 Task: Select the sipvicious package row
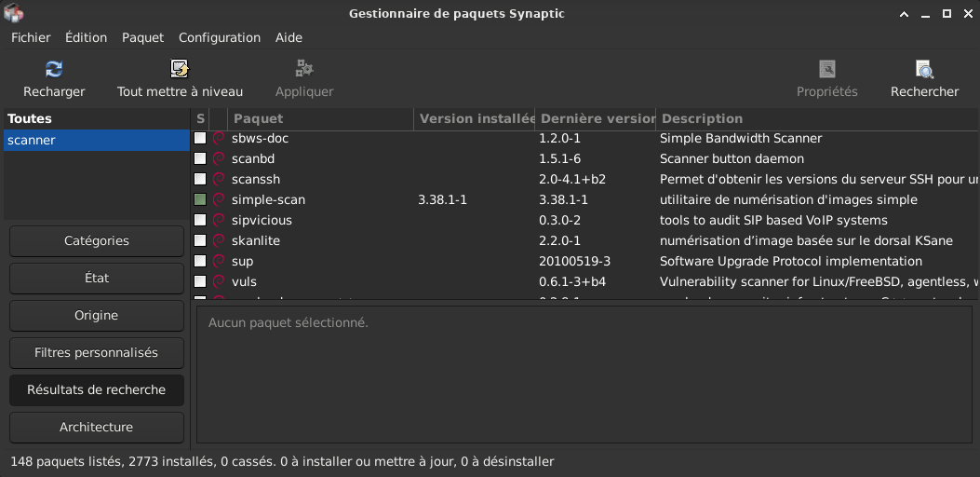262,220
